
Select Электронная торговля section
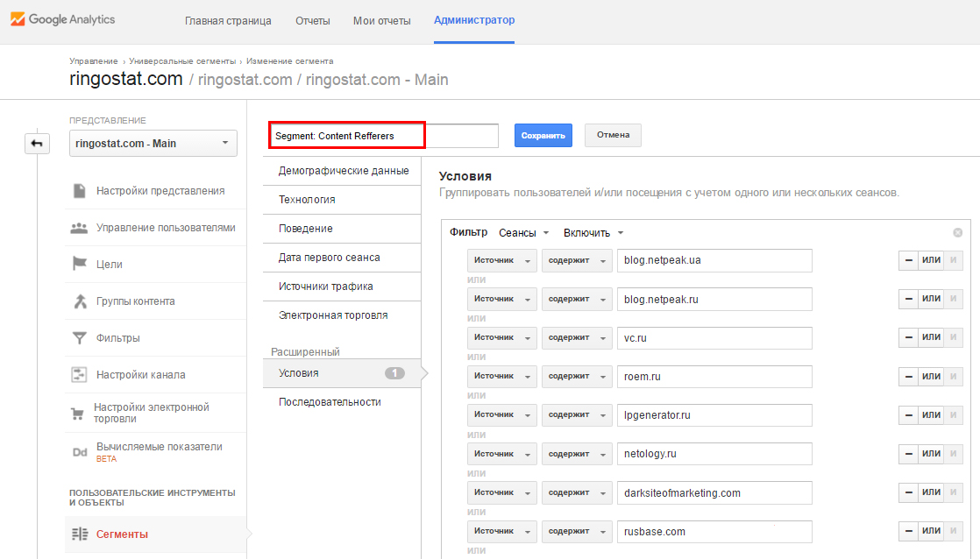342,315
